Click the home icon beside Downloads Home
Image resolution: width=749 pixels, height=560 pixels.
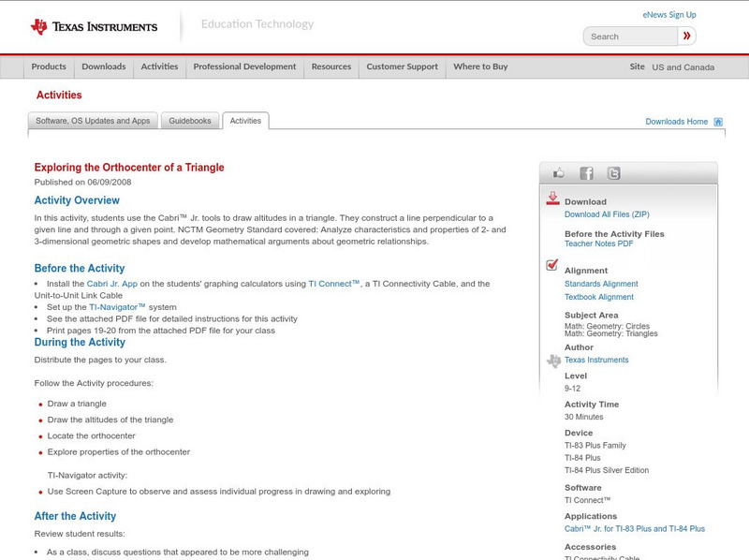tap(718, 122)
